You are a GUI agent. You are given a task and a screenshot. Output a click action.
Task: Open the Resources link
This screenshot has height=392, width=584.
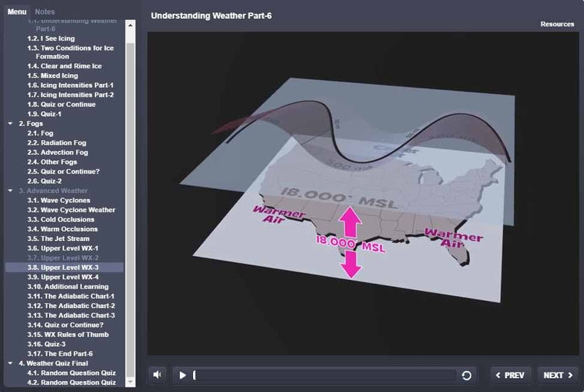tap(558, 24)
